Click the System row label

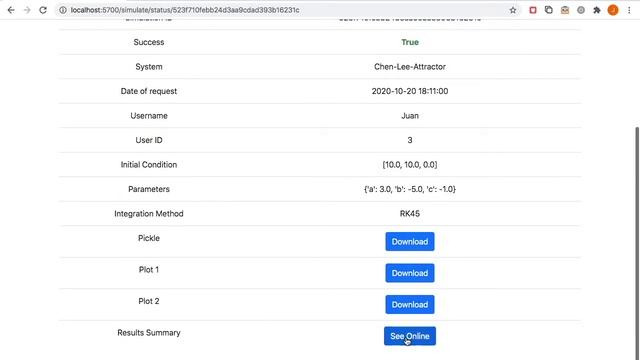149,67
